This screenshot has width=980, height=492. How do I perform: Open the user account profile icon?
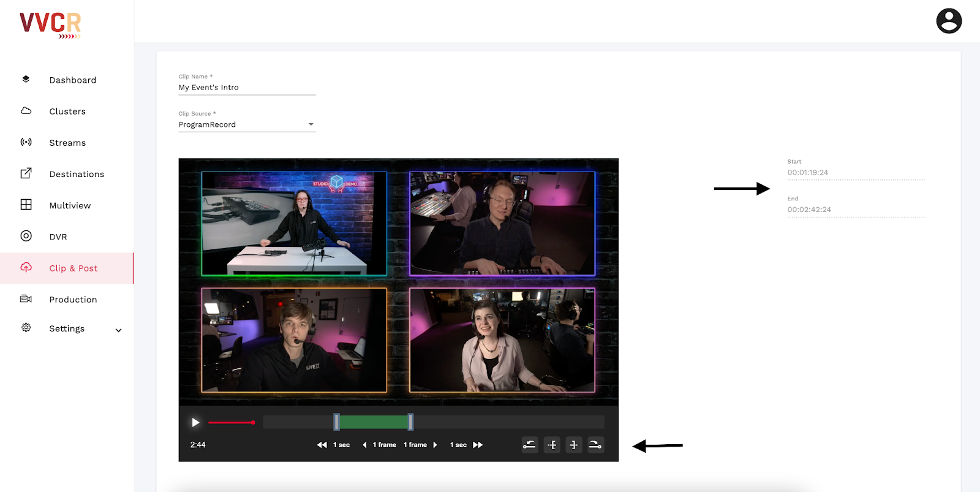[x=949, y=21]
